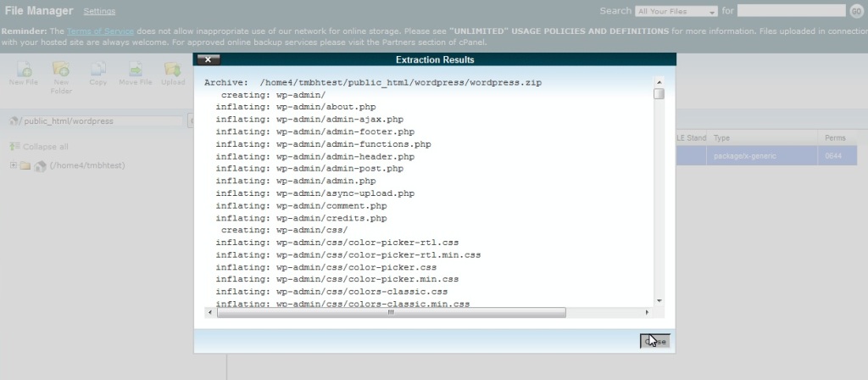Screen dimensions: 868x380
Task: Click the wp-admin/credits.php line
Action: click(301, 218)
